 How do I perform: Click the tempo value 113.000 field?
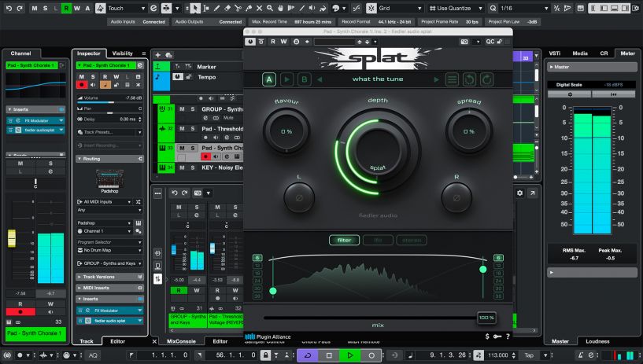[x=498, y=355]
